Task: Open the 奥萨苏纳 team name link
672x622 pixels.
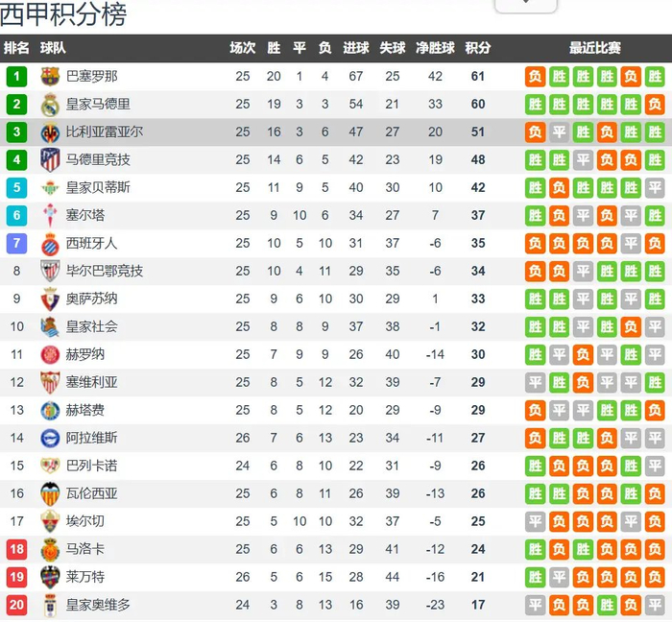Action: coord(92,299)
